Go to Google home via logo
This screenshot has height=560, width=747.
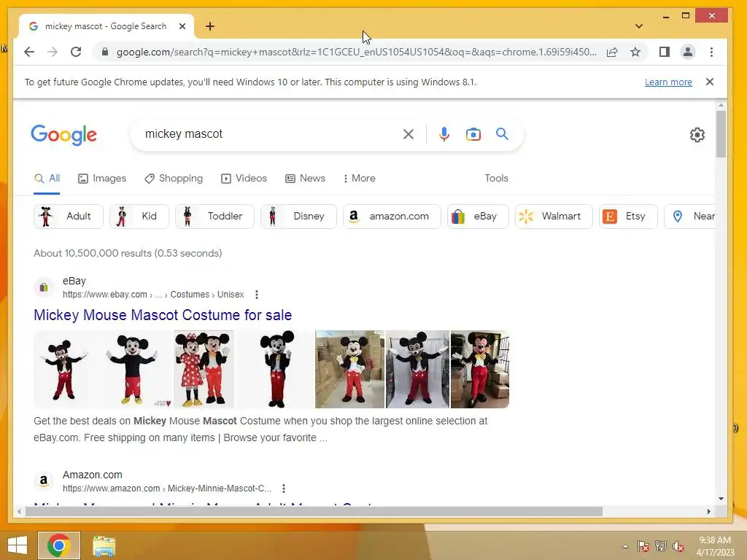point(64,135)
